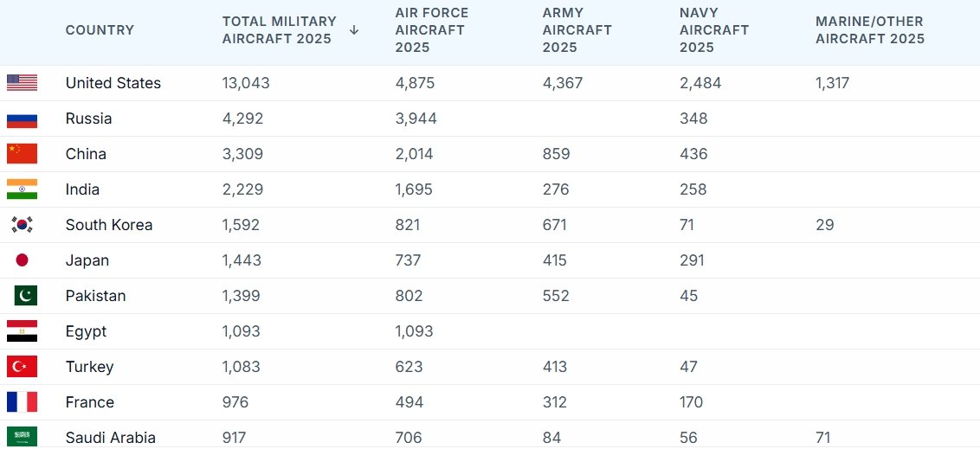Click the Japan flag icon
980x449 pixels.
coord(22,260)
